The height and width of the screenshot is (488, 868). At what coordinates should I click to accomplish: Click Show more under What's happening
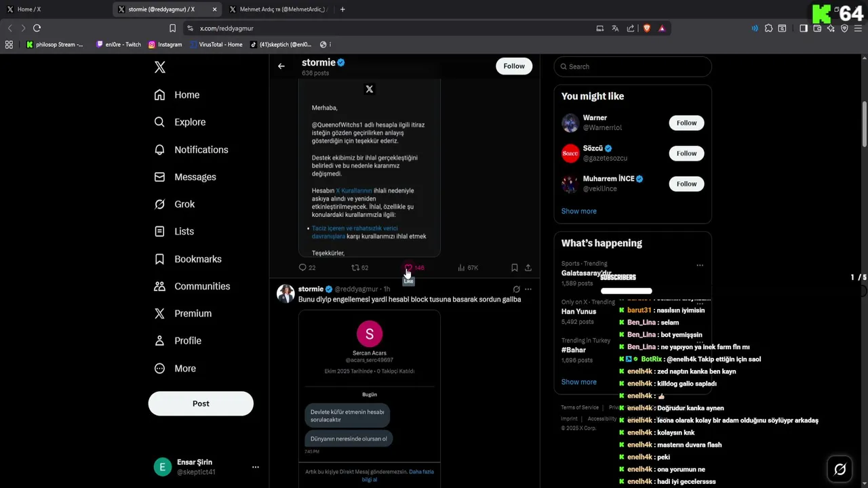[578, 382]
